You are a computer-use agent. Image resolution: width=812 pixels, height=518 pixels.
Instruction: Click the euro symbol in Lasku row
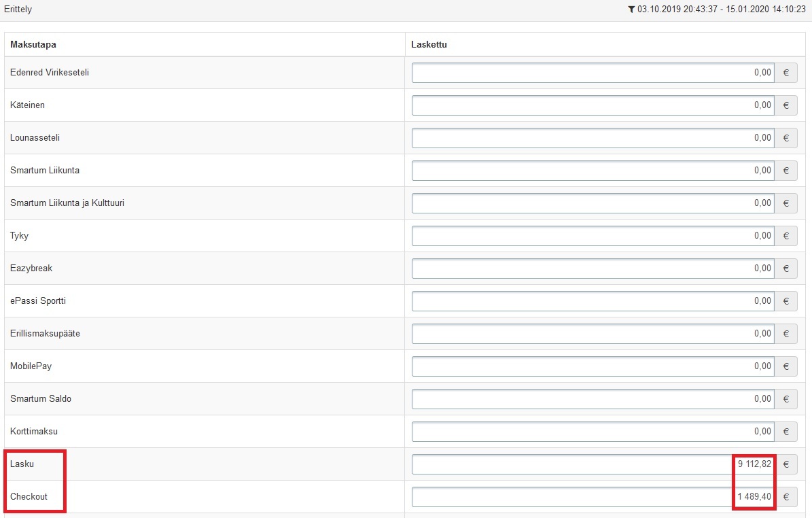coord(786,464)
